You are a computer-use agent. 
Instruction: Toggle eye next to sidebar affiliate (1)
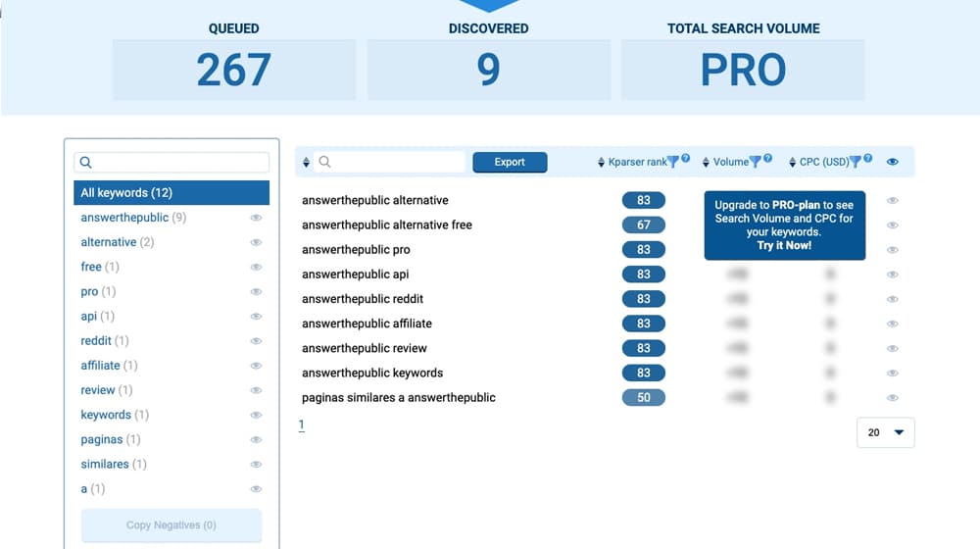pyautogui.click(x=256, y=366)
